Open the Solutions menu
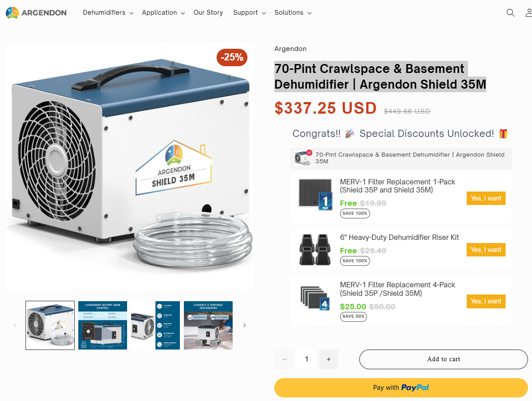532x401 pixels. (x=293, y=13)
